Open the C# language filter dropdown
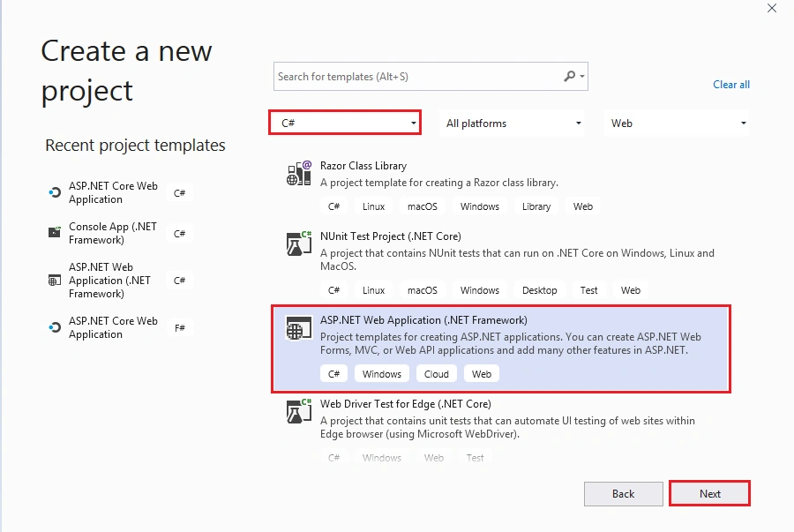The width and height of the screenshot is (794, 532). 345,123
